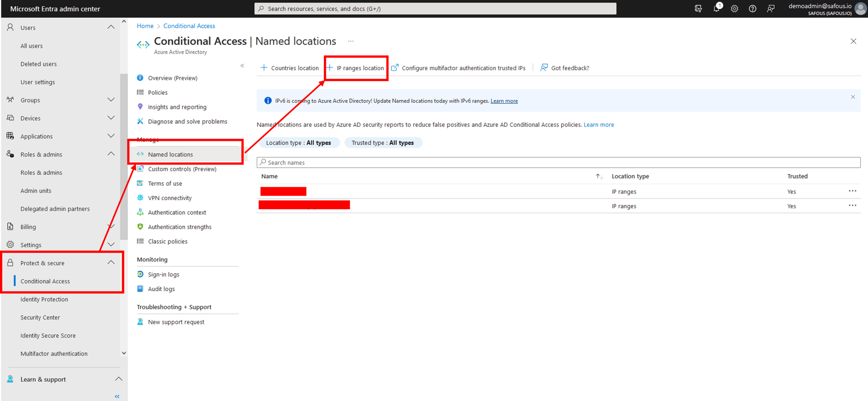868x401 pixels.
Task: Open the IPv6 Learn more link
Action: pos(504,101)
